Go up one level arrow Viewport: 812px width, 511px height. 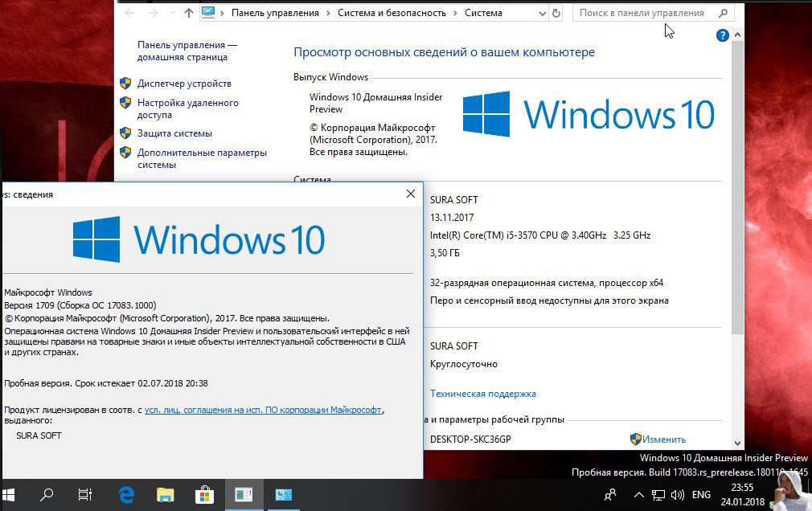point(188,13)
